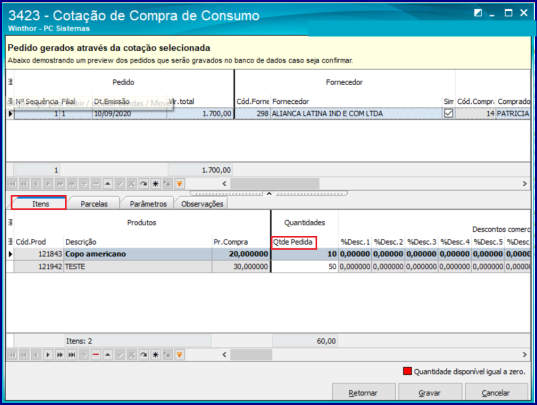This screenshot has height=405, width=537.
Task: Click the next page (double arrow) icon in the Itens navigator
Action: click(x=60, y=355)
